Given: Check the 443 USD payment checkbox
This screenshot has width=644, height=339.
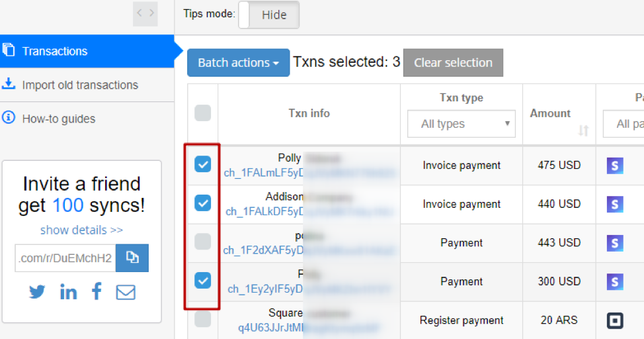Looking at the screenshot, I should coord(202,242).
